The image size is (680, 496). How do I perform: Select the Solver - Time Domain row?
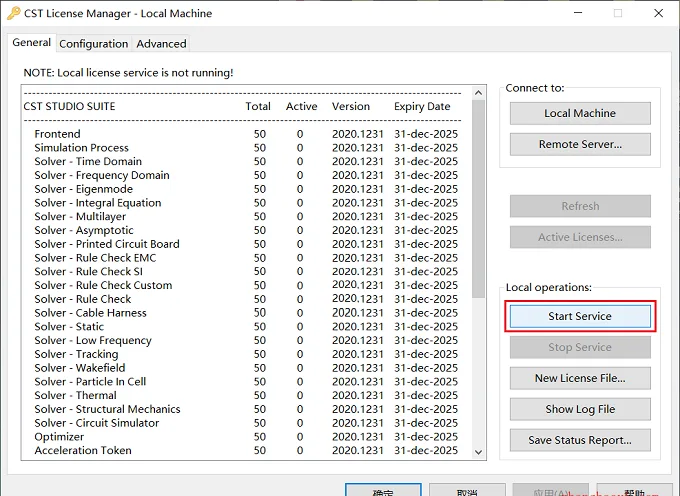click(246, 161)
